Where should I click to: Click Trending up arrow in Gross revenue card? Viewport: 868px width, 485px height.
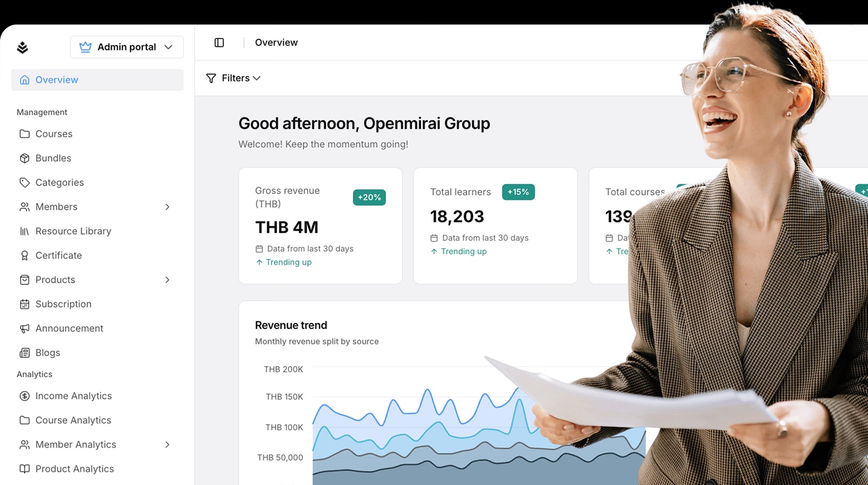(x=259, y=262)
